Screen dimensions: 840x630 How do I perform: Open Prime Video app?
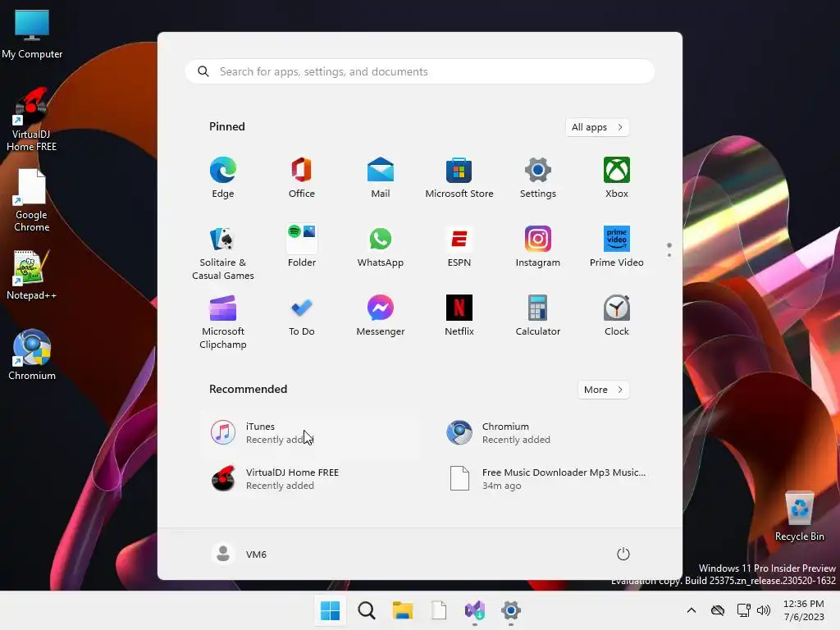tap(617, 246)
